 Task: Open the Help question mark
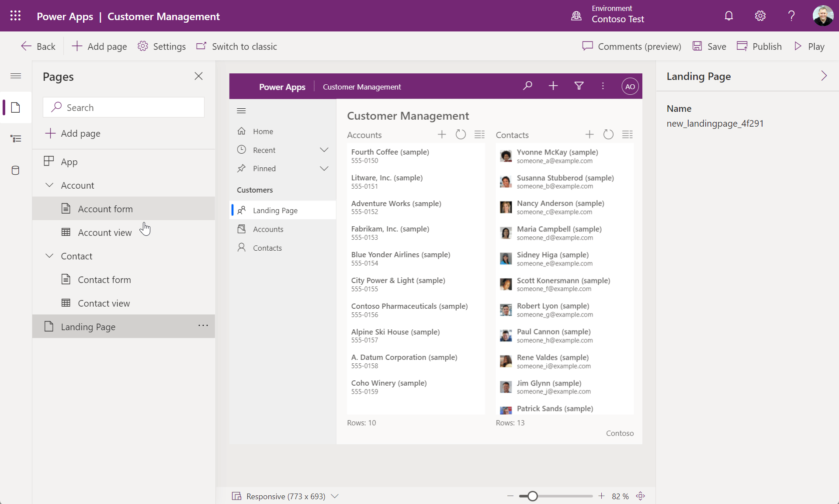pos(791,16)
